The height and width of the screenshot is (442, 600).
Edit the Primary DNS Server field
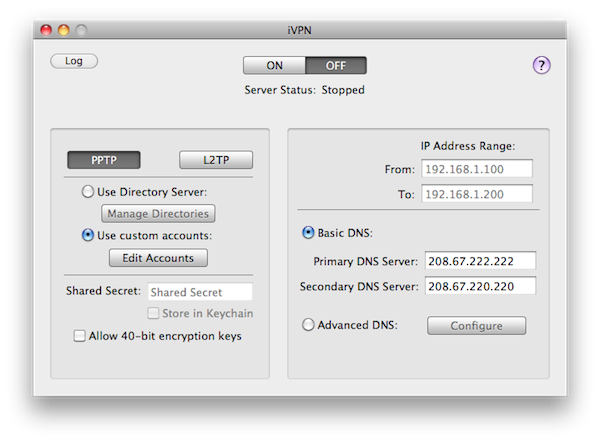pos(480,261)
